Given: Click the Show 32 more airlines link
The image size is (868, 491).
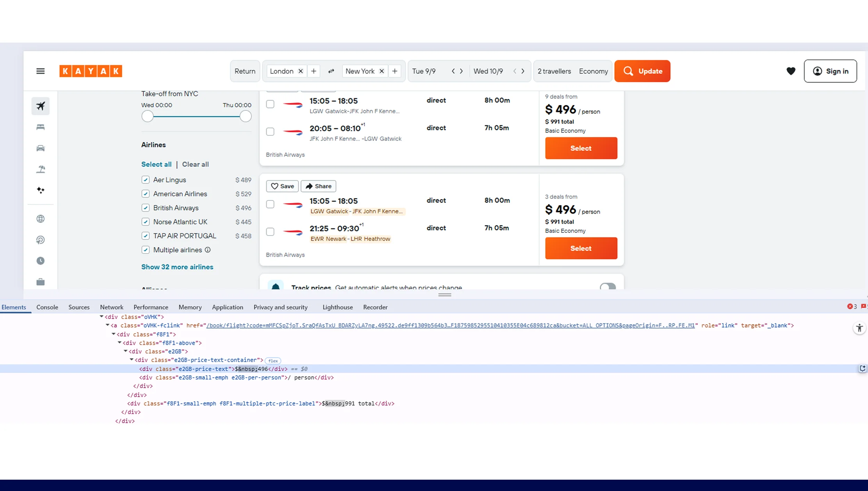Looking at the screenshot, I should pyautogui.click(x=177, y=267).
